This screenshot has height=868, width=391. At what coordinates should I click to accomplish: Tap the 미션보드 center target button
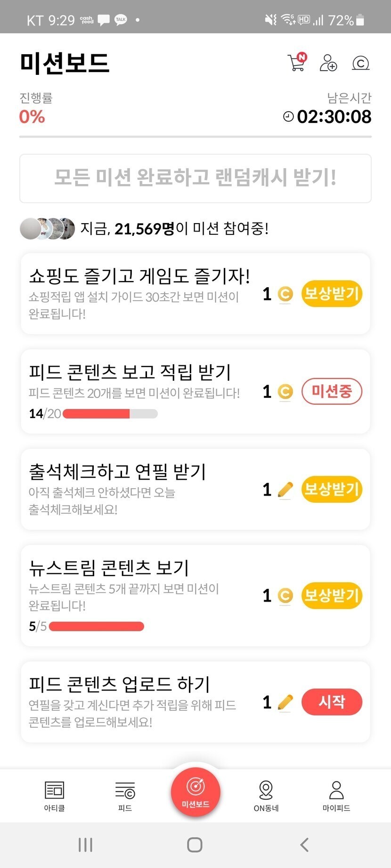click(195, 792)
